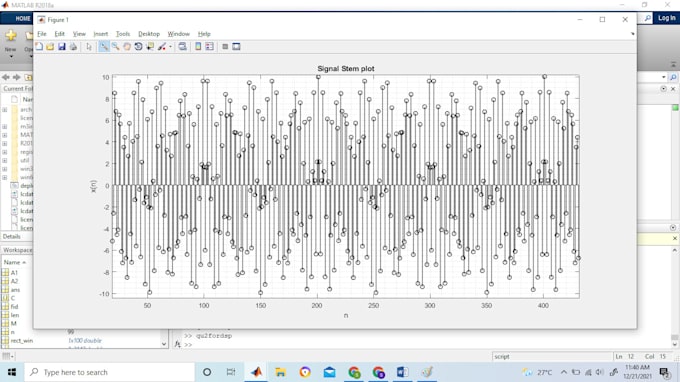Toggle the Data Cursor tool

[x=150, y=46]
